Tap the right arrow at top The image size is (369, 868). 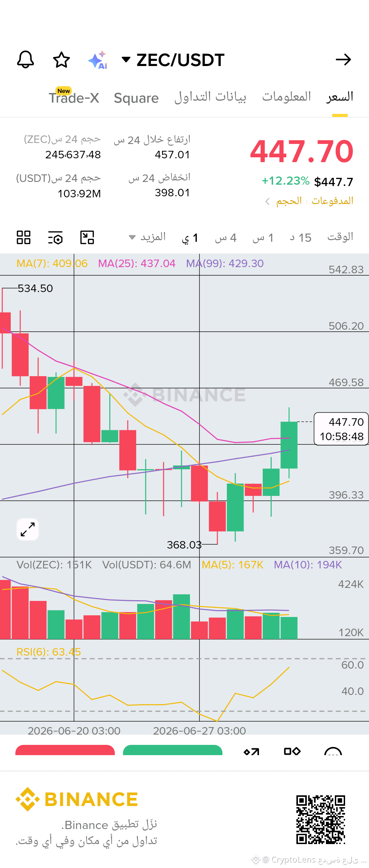(x=343, y=60)
